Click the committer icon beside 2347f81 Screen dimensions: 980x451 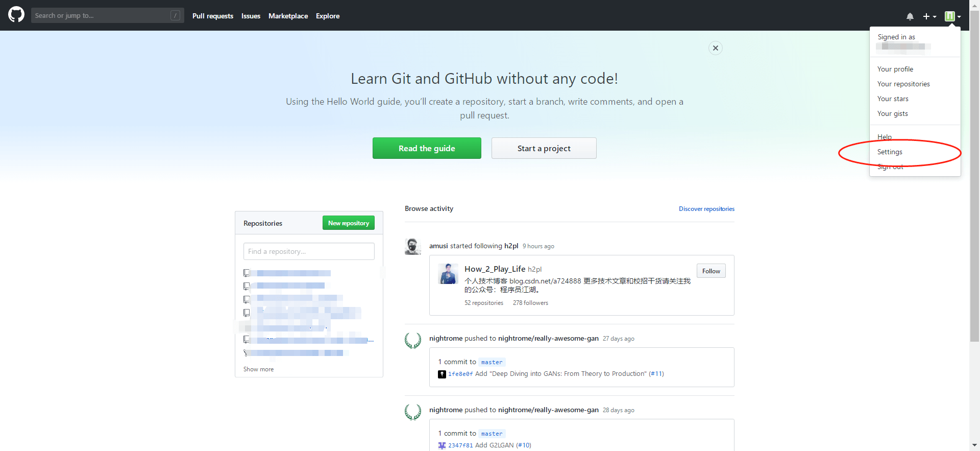coord(442,446)
